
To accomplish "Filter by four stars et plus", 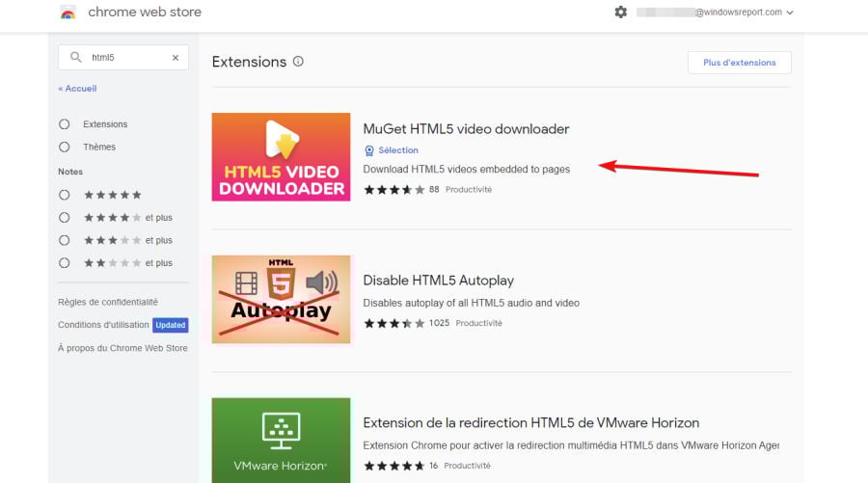I will point(65,218).
